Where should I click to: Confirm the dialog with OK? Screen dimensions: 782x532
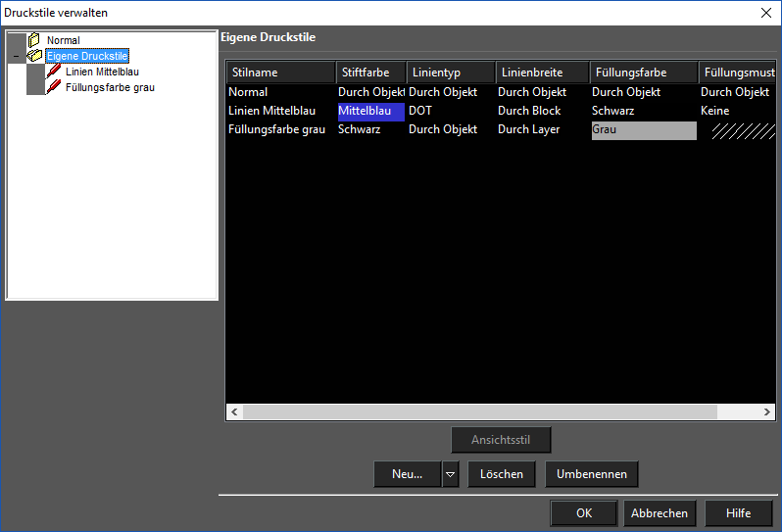(584, 513)
